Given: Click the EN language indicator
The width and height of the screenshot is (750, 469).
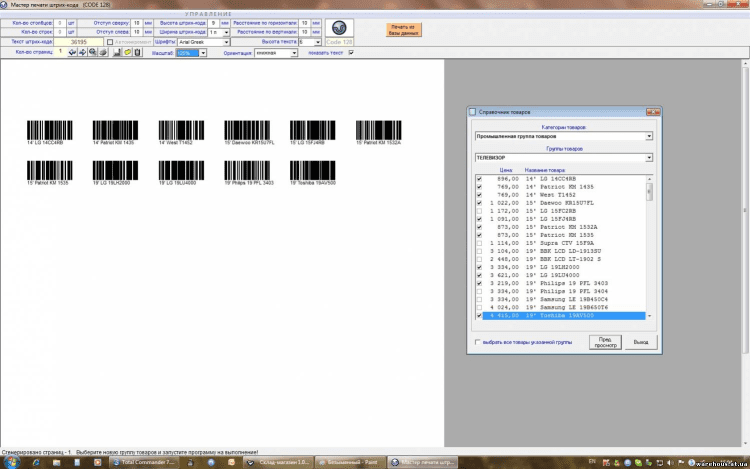Looking at the screenshot, I should [592, 462].
